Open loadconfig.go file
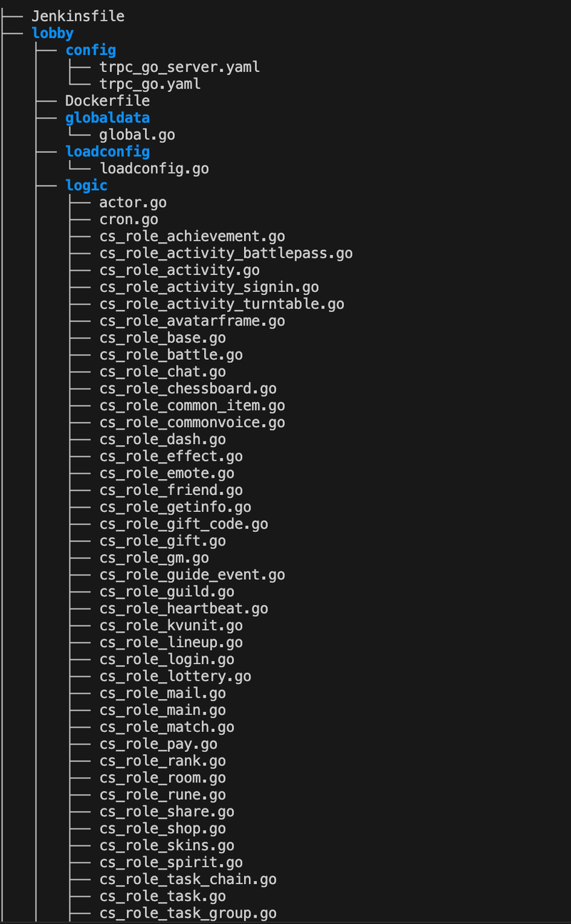This screenshot has width=571, height=924. coord(154,169)
